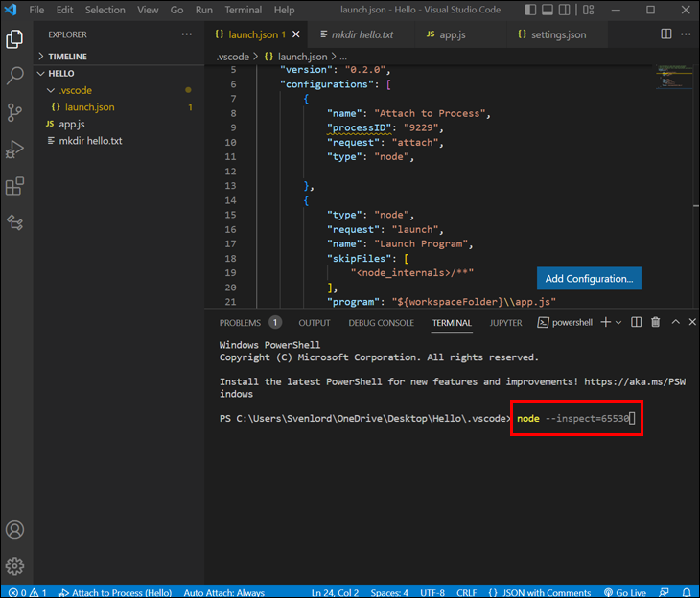This screenshot has height=598, width=700.
Task: Open the Terminal menu
Action: pos(243,10)
